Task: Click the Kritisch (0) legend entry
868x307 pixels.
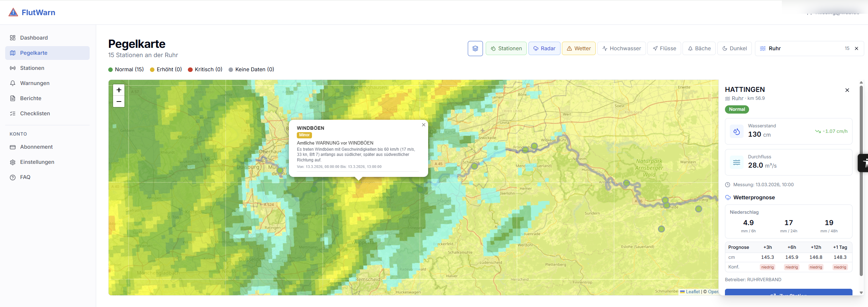Action: [205, 70]
